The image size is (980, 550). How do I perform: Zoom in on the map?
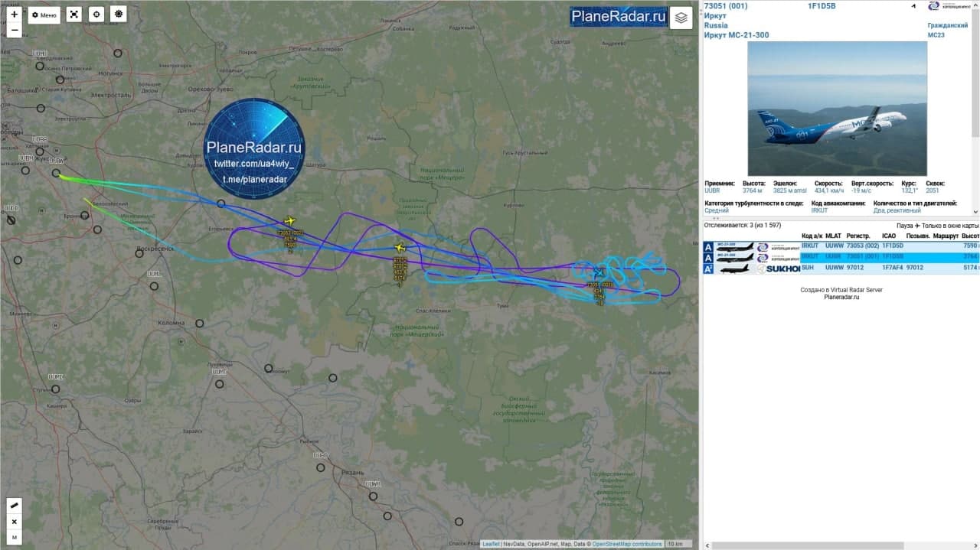coord(14,15)
